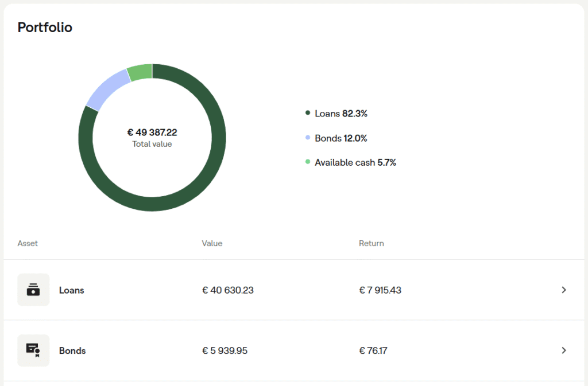Click the Value column header
Image resolution: width=588 pixels, height=386 pixels.
(x=212, y=243)
